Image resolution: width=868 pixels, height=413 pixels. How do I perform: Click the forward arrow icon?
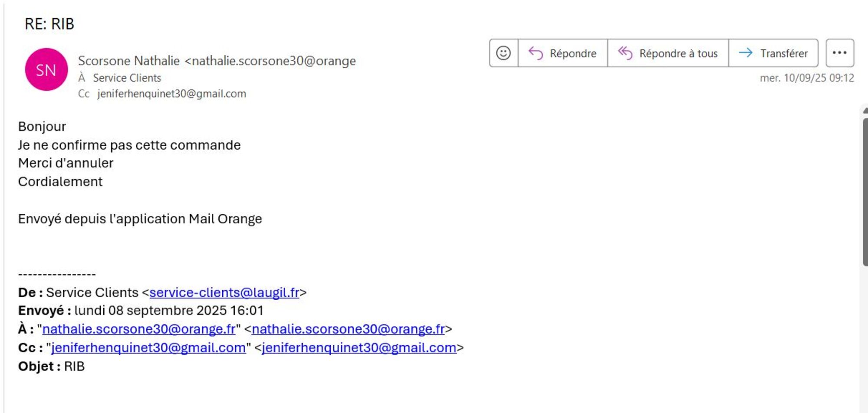click(x=746, y=53)
